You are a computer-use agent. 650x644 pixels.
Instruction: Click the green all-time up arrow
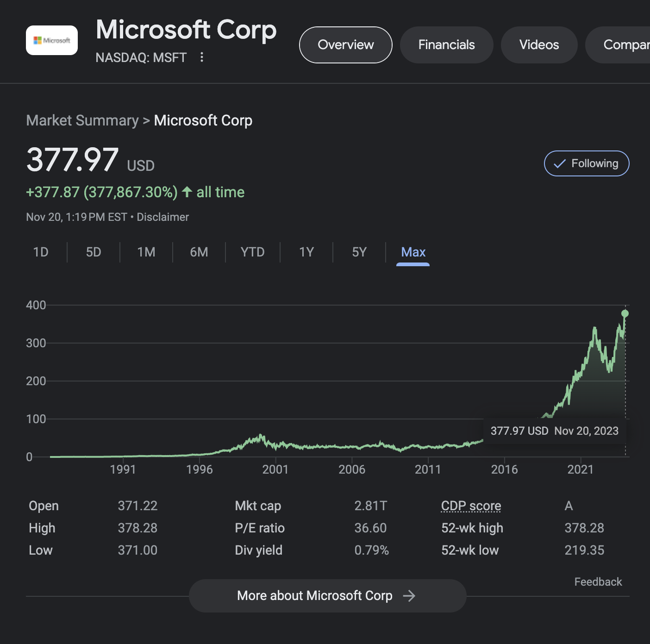coord(187,192)
